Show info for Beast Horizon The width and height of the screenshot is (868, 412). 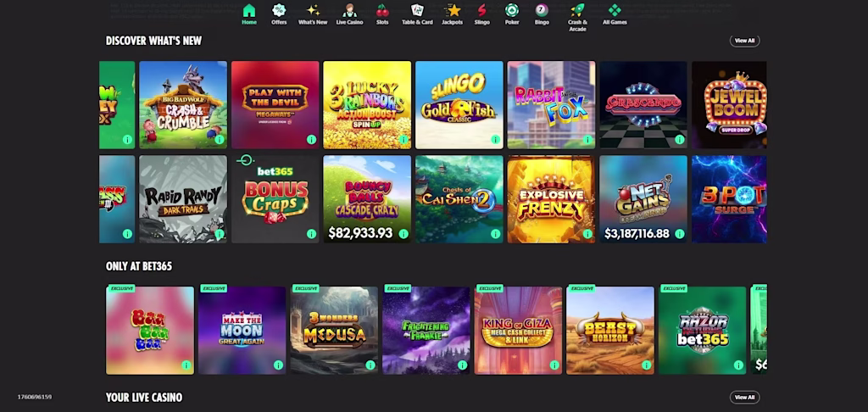click(x=646, y=365)
